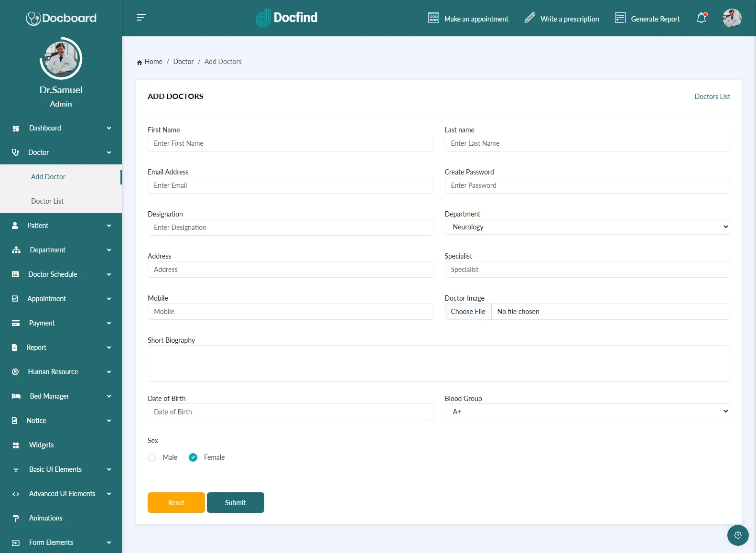Open the Widgets sidebar item
Screen dimensions: 756x553
click(x=42, y=445)
